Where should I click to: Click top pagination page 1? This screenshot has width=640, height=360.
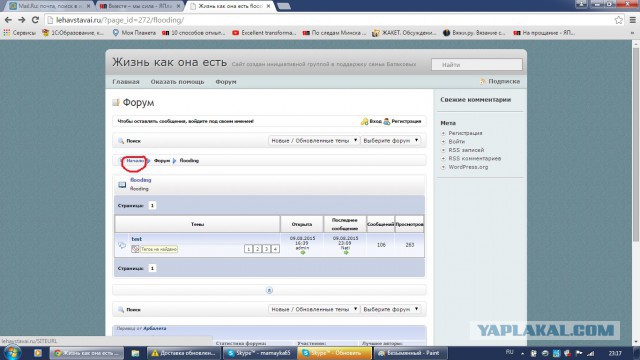152,205
